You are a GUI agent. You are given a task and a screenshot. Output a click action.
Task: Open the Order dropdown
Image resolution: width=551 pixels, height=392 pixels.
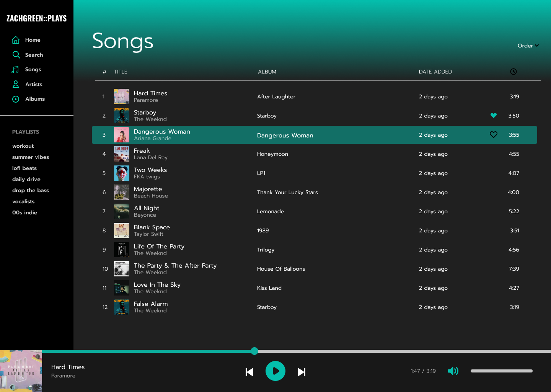point(528,46)
